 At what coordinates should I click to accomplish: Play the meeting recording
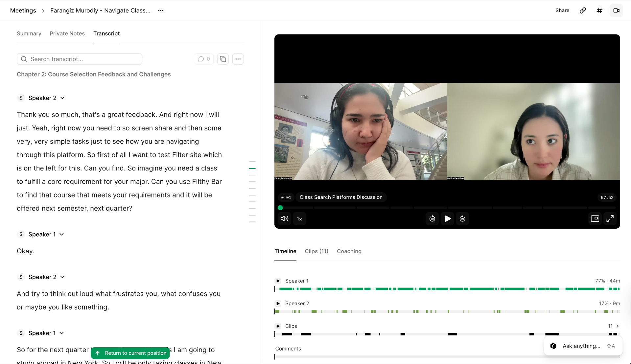coord(448,219)
